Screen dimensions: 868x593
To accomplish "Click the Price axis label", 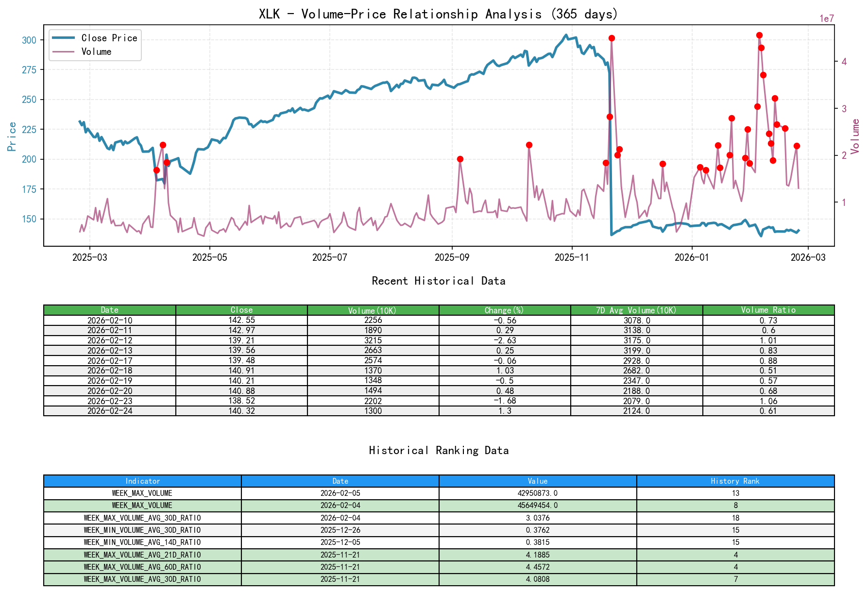I will click(12, 136).
